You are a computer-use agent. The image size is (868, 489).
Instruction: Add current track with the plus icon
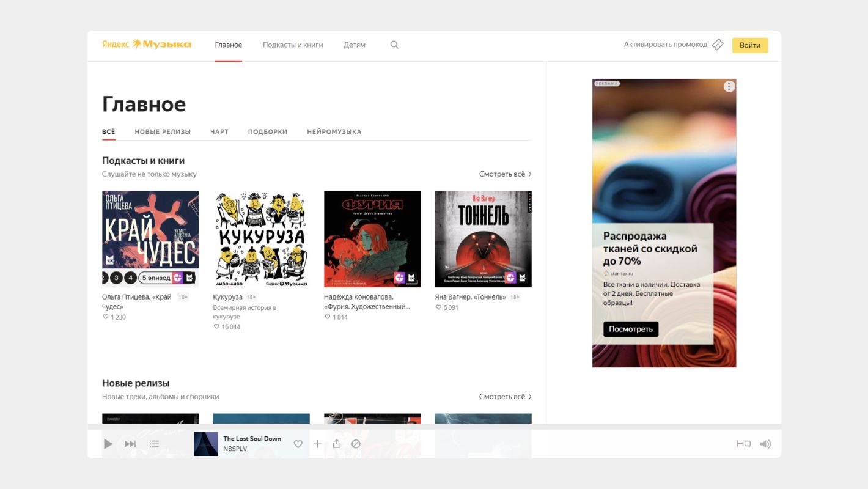(317, 444)
